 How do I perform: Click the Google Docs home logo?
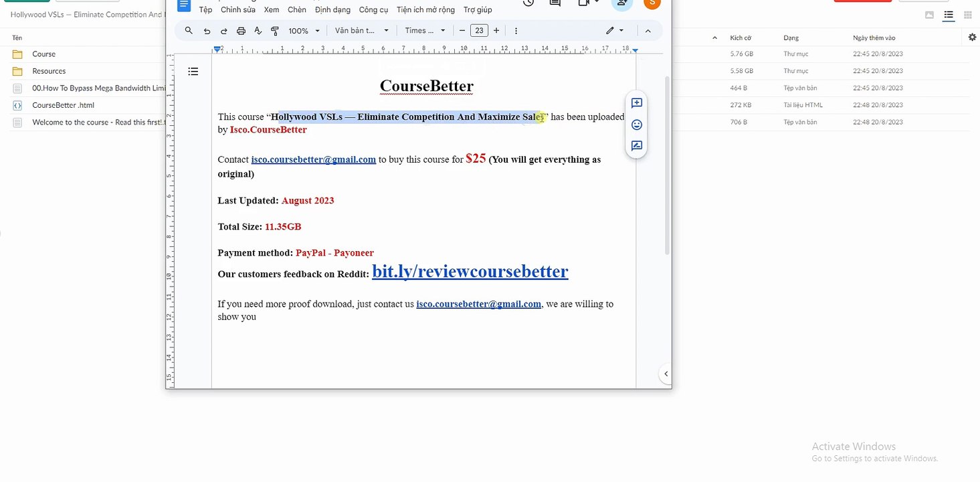(x=183, y=5)
